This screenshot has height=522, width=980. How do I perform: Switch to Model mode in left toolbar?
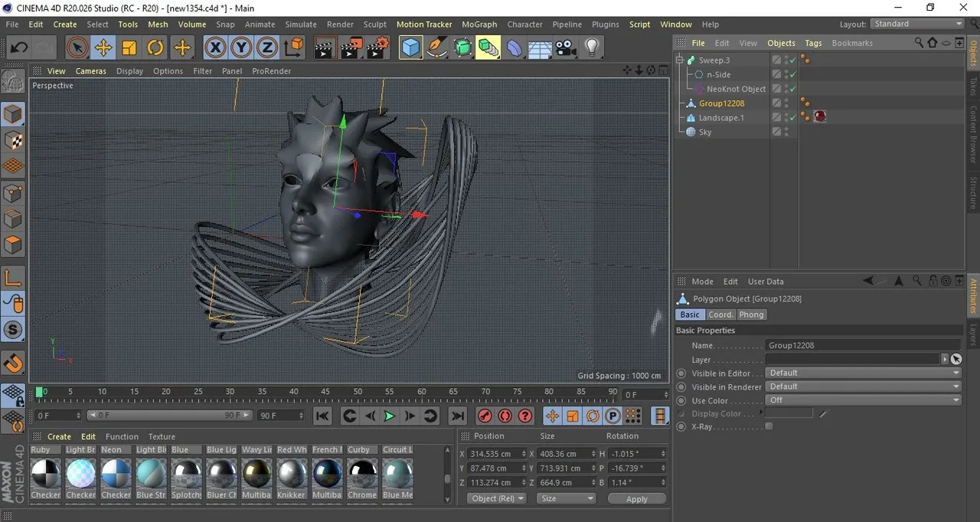[13, 115]
